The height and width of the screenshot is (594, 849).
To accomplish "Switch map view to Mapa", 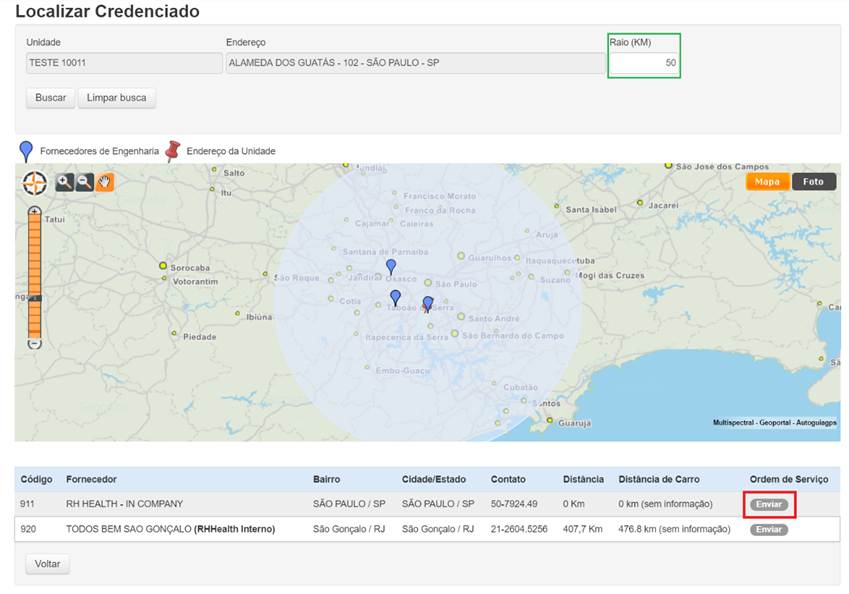I will click(x=767, y=182).
